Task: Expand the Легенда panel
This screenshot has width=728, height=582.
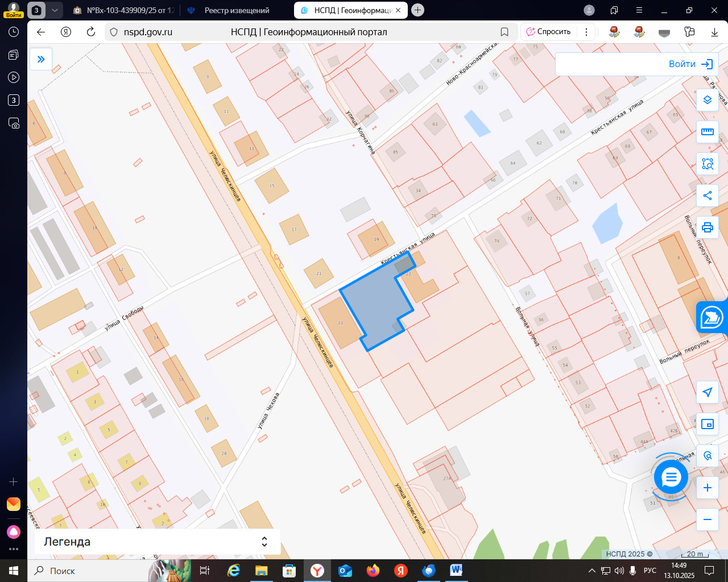Action: 158,542
